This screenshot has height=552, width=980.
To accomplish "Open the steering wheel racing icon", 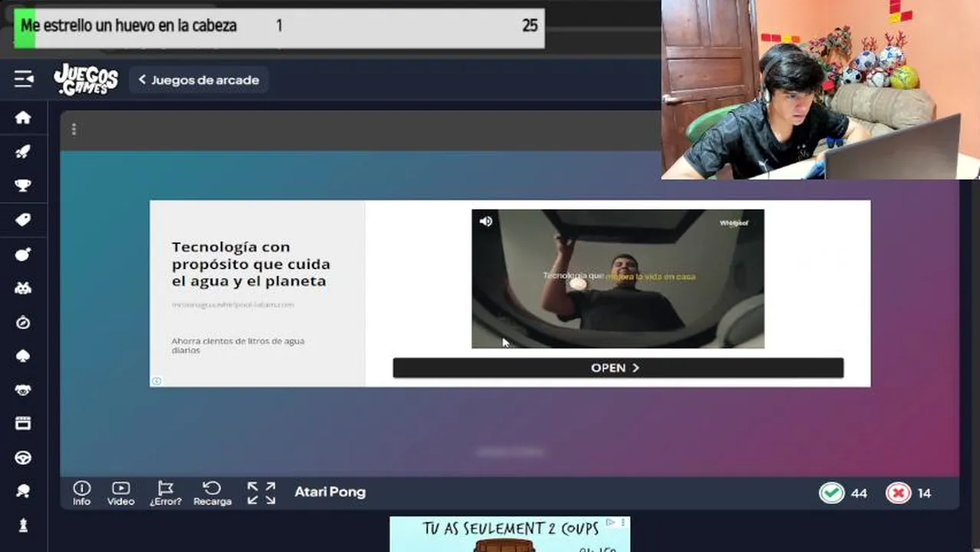I will pos(23,458).
